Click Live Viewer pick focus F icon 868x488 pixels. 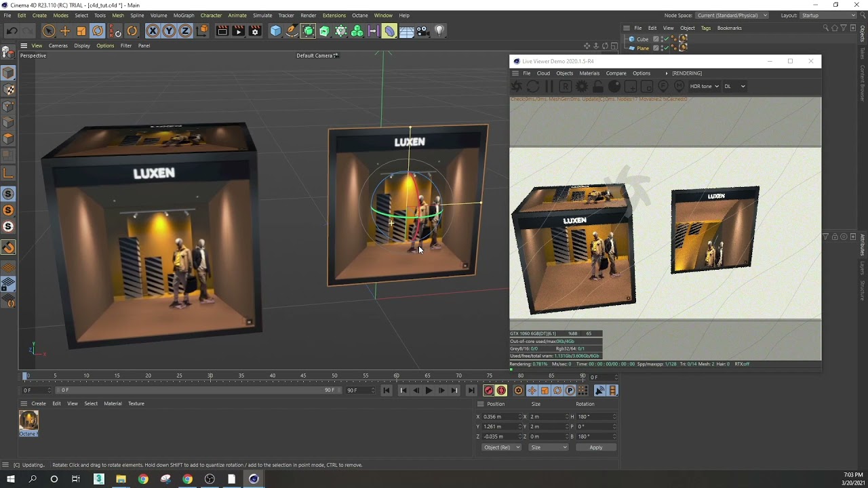tap(663, 86)
